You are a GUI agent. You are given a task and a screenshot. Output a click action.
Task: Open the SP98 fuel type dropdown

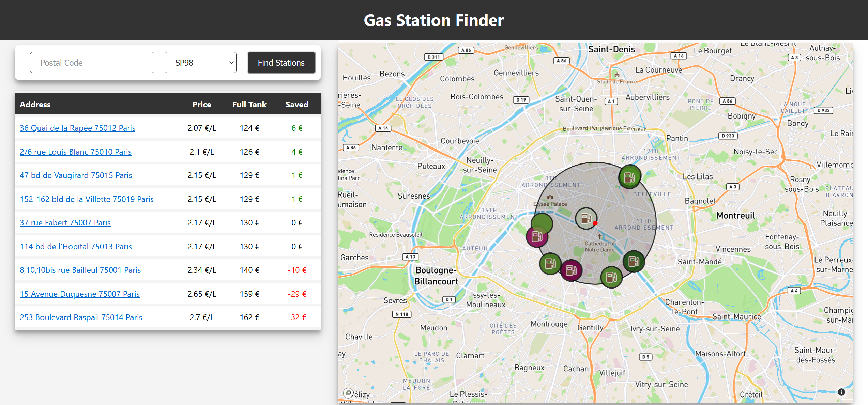(x=200, y=62)
